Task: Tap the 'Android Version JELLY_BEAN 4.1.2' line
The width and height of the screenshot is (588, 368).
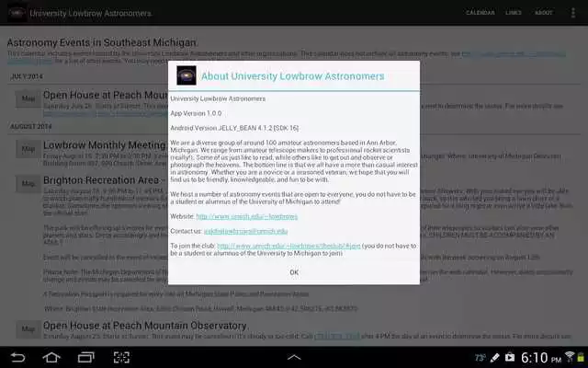Action: coord(234,128)
